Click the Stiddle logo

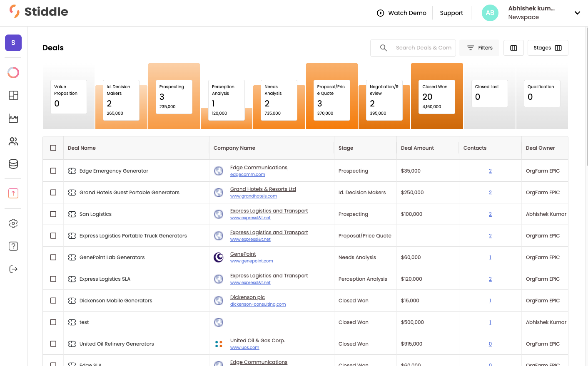pos(38,12)
